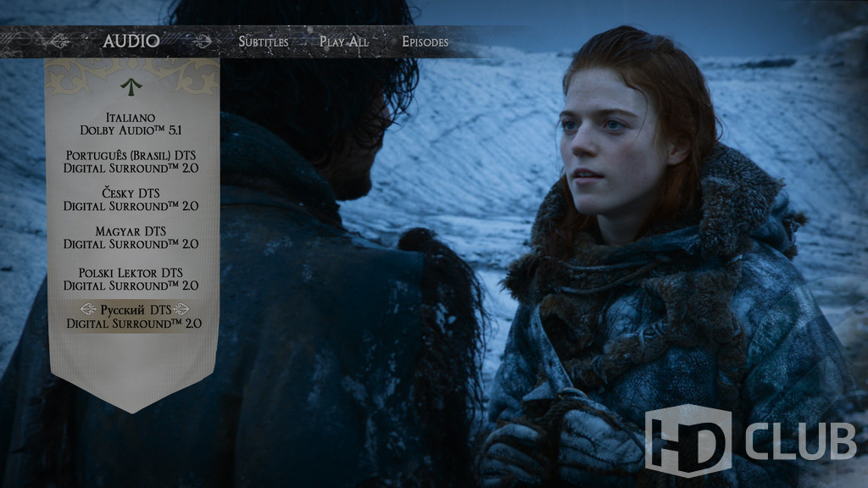Viewport: 868px width, 488px height.
Task: Choose Português (Brasil) DTS audio track
Action: [131, 162]
